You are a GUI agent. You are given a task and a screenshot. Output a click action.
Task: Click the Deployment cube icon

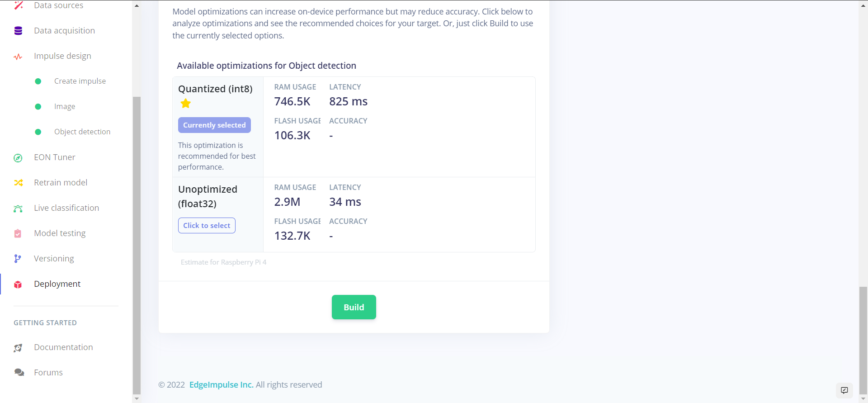(x=18, y=284)
